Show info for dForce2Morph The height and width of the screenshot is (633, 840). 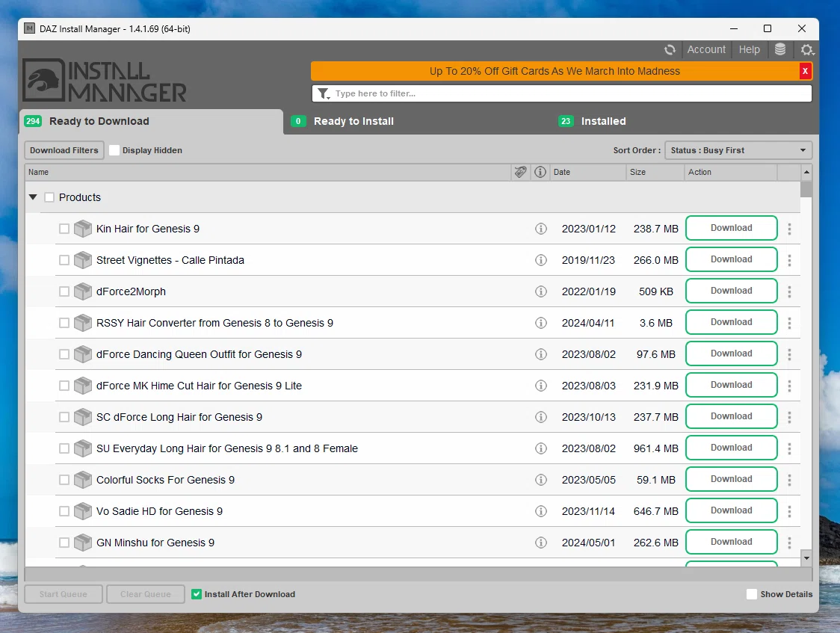pyautogui.click(x=541, y=291)
